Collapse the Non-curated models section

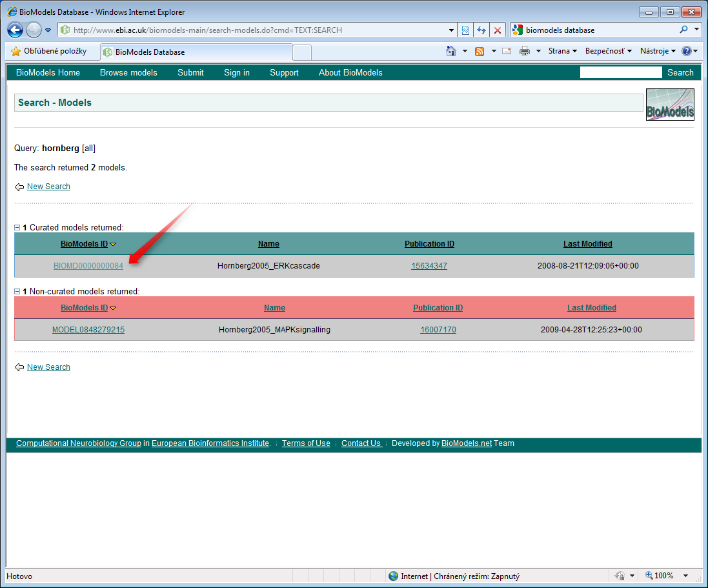pos(17,292)
